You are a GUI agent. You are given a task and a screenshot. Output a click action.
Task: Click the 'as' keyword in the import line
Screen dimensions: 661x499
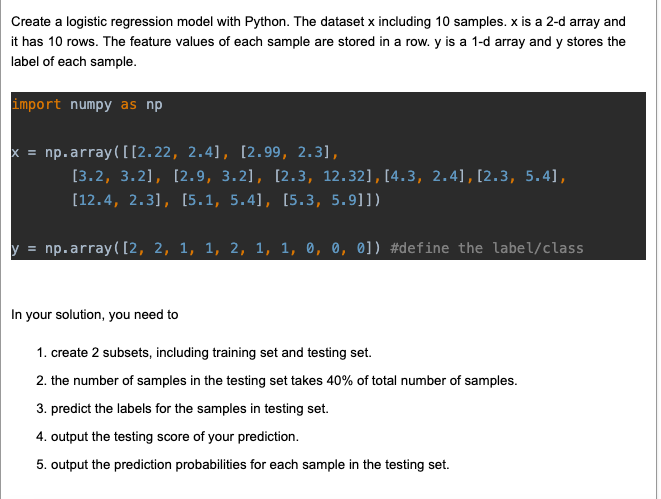(x=129, y=104)
